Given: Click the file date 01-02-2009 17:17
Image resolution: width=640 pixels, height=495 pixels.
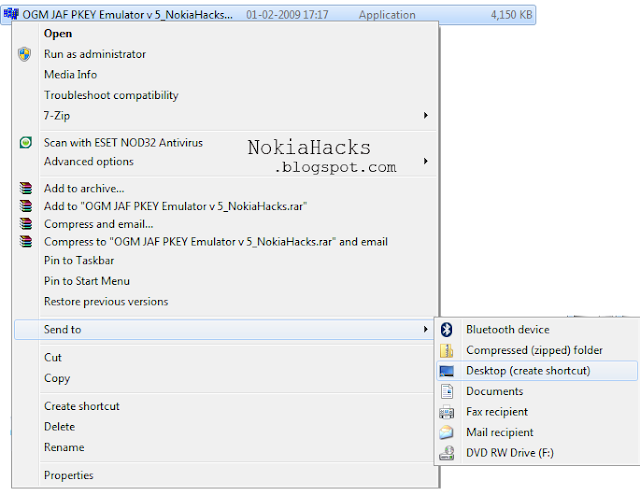Looking at the screenshot, I should point(287,15).
